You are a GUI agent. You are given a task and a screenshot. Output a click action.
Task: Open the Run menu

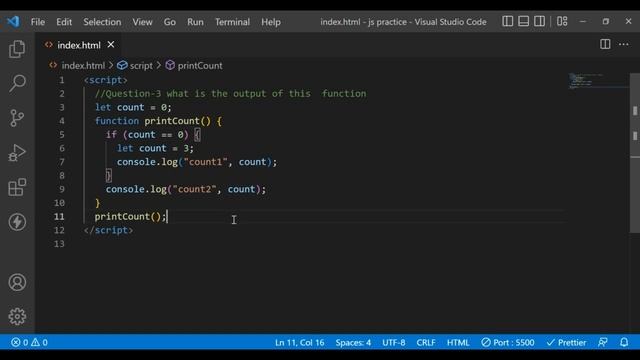click(x=195, y=22)
